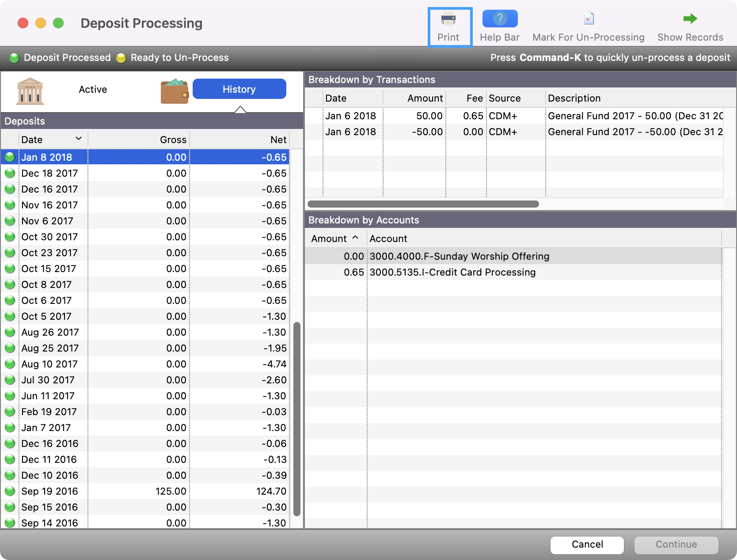Viewport: 737px width, 560px height.
Task: Click the Help Bar question mark icon
Action: click(x=499, y=19)
